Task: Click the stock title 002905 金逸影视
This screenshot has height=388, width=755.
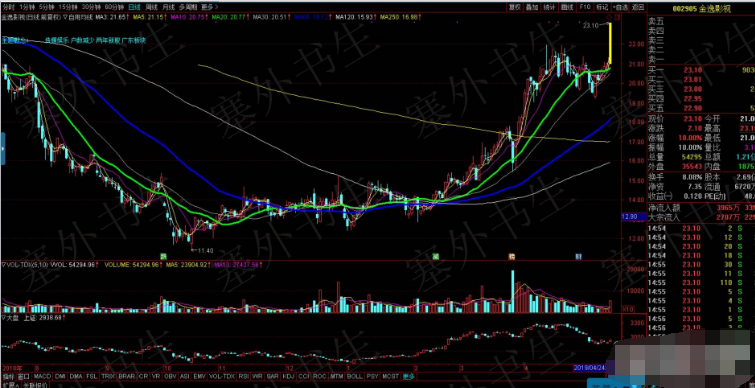Action: [x=703, y=8]
